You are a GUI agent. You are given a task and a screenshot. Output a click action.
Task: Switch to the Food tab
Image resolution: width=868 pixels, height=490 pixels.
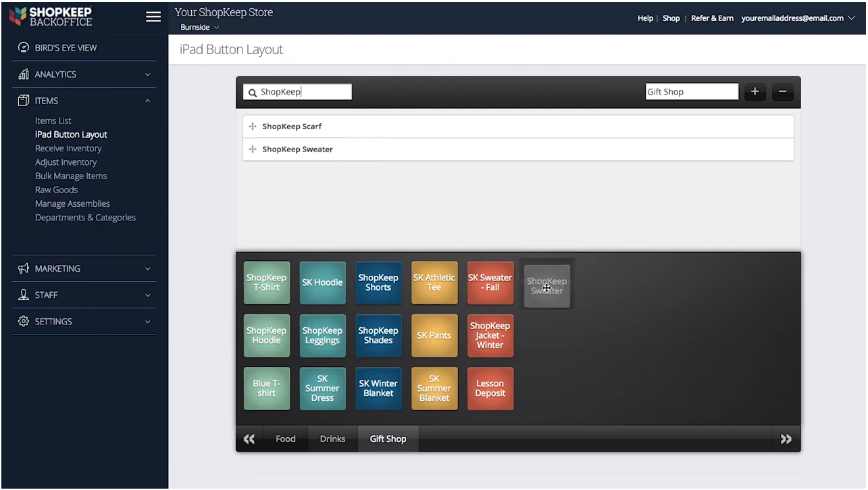(285, 439)
